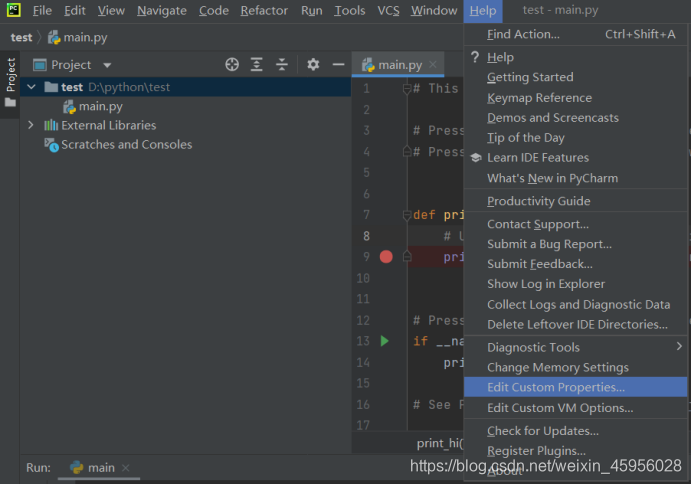This screenshot has width=692, height=485.
Task: Open the File menu
Action: click(42, 11)
